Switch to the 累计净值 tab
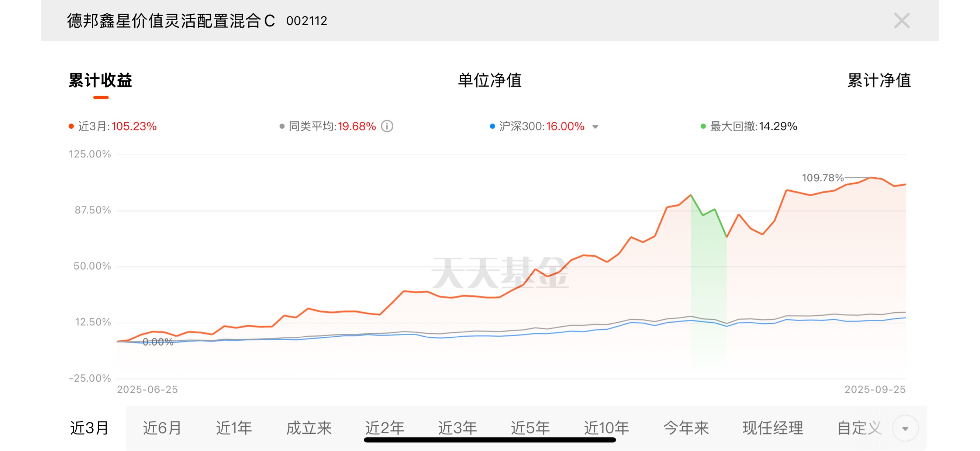Screen dimensions: 980x451 (x=879, y=81)
